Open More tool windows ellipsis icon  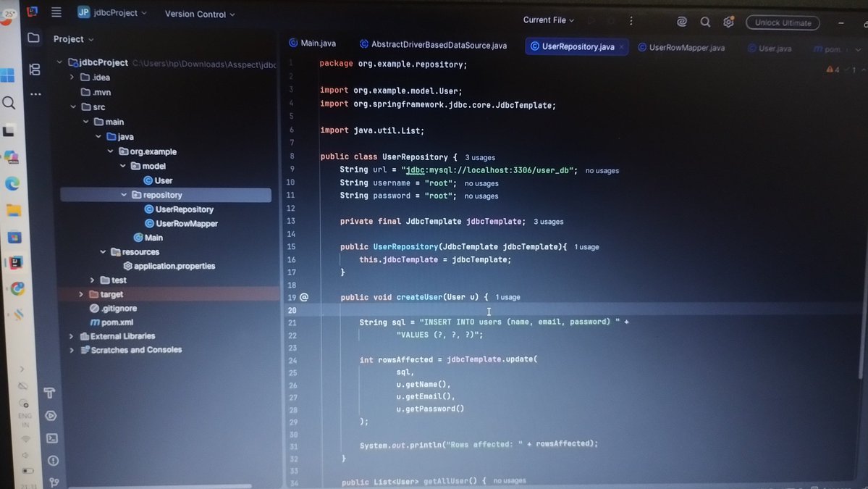[36, 94]
